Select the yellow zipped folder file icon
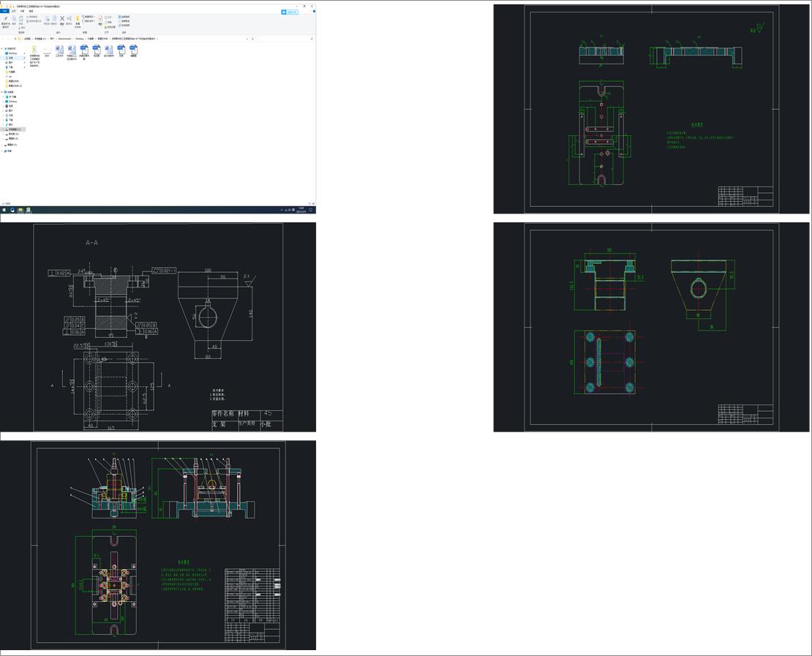812x656 pixels. click(34, 50)
